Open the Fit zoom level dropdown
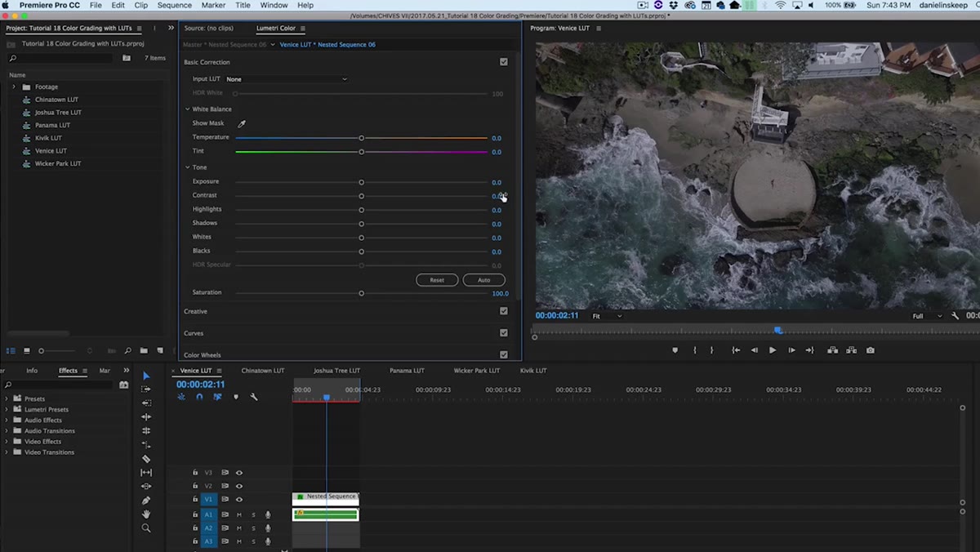 [607, 316]
